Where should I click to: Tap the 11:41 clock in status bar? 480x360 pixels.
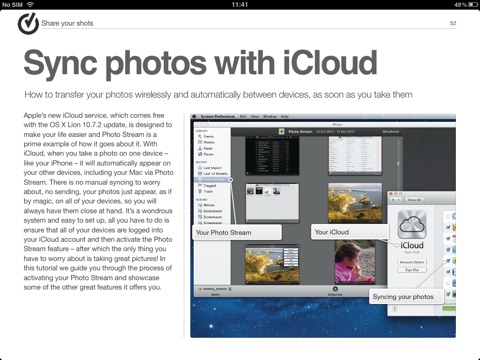240,5
